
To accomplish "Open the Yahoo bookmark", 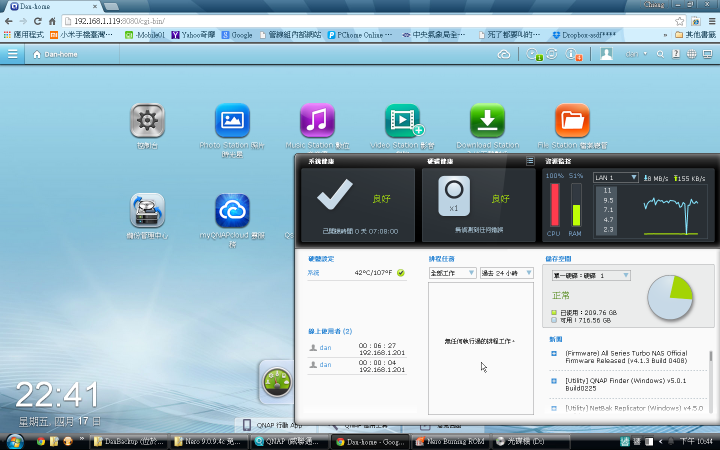I will (193, 35).
